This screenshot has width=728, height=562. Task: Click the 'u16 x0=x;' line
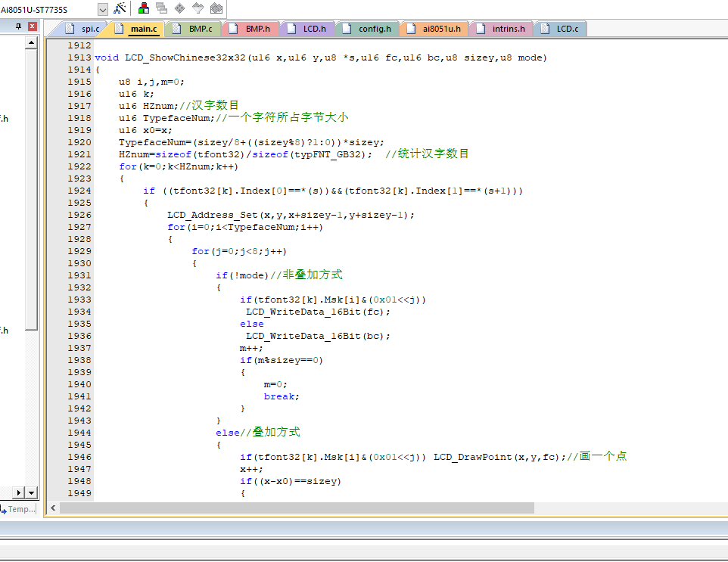(x=145, y=130)
